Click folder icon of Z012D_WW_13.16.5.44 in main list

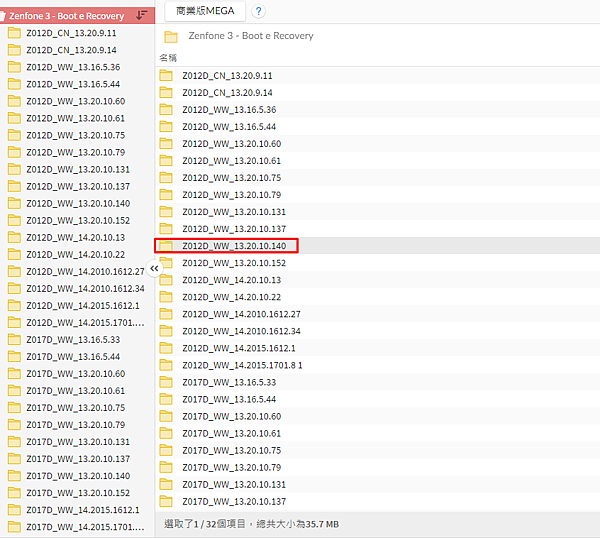(x=166, y=127)
